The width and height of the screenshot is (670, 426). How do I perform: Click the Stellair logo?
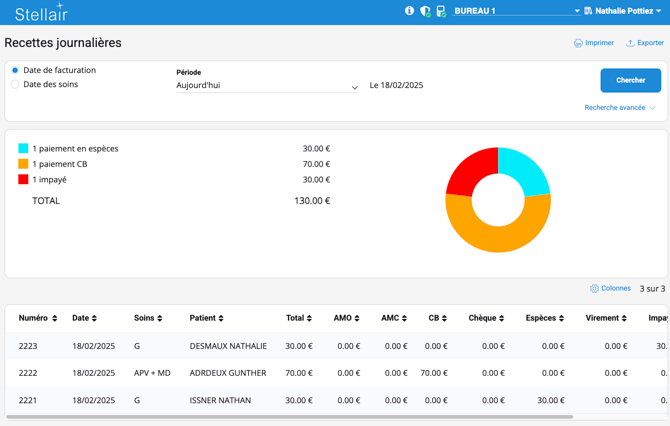pos(42,13)
